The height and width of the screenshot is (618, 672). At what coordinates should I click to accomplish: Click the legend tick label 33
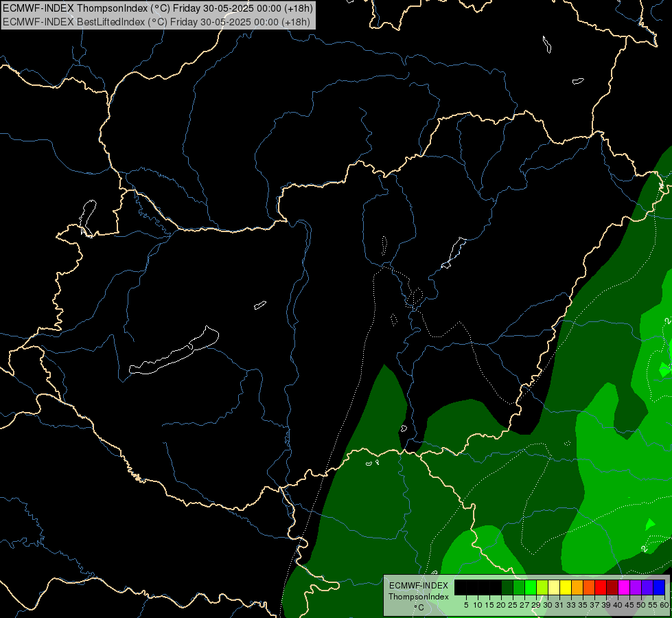point(571,605)
